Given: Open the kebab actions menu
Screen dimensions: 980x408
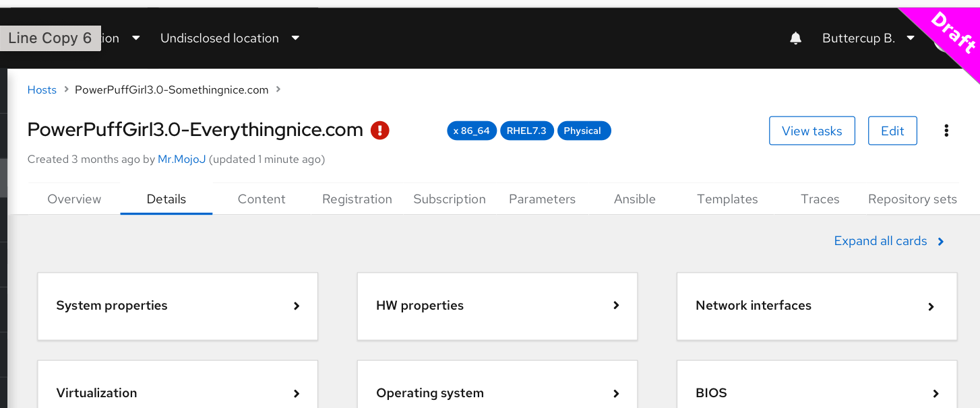Looking at the screenshot, I should pos(946,131).
